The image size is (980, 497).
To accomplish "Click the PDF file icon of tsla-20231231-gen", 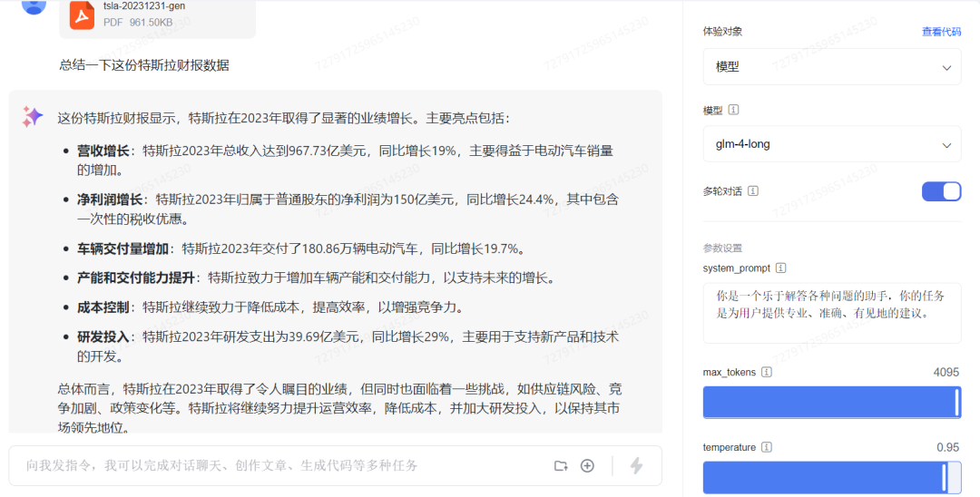I will [82, 15].
